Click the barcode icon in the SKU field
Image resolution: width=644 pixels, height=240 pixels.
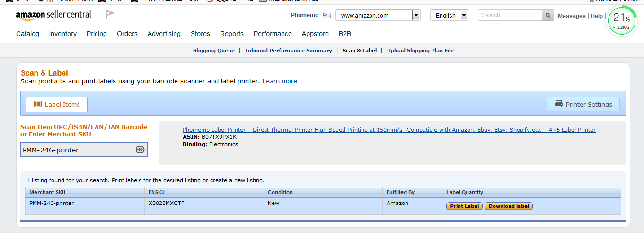[x=140, y=150]
